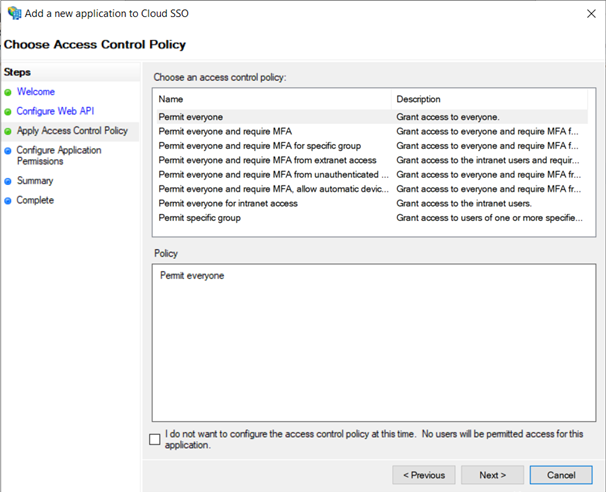Click the Previous button
606x492 pixels.
pos(423,475)
